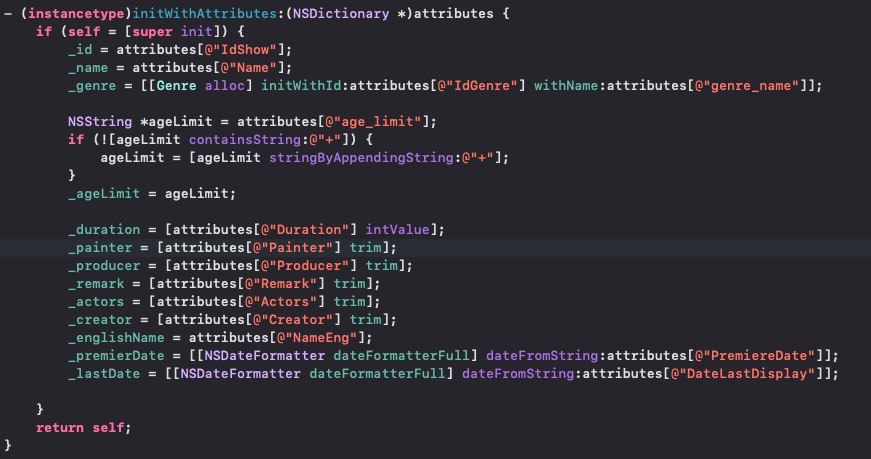Click dateFromString: on the _premierDate line
871x459 pixels.
click(546, 356)
